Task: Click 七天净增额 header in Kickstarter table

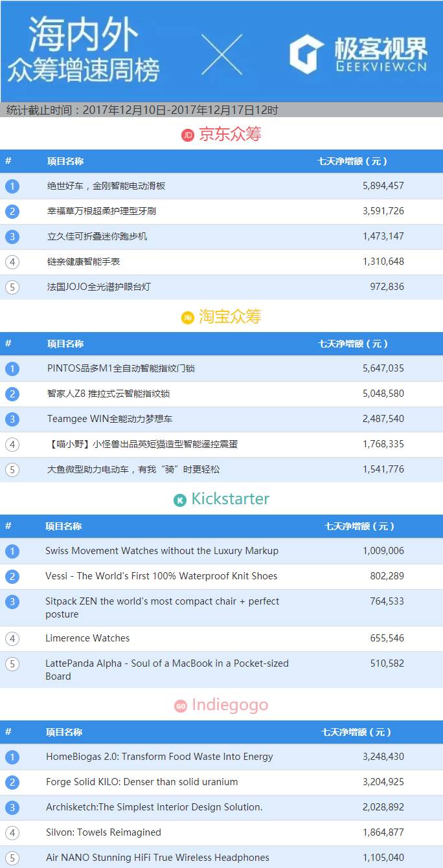Action: coord(359,526)
